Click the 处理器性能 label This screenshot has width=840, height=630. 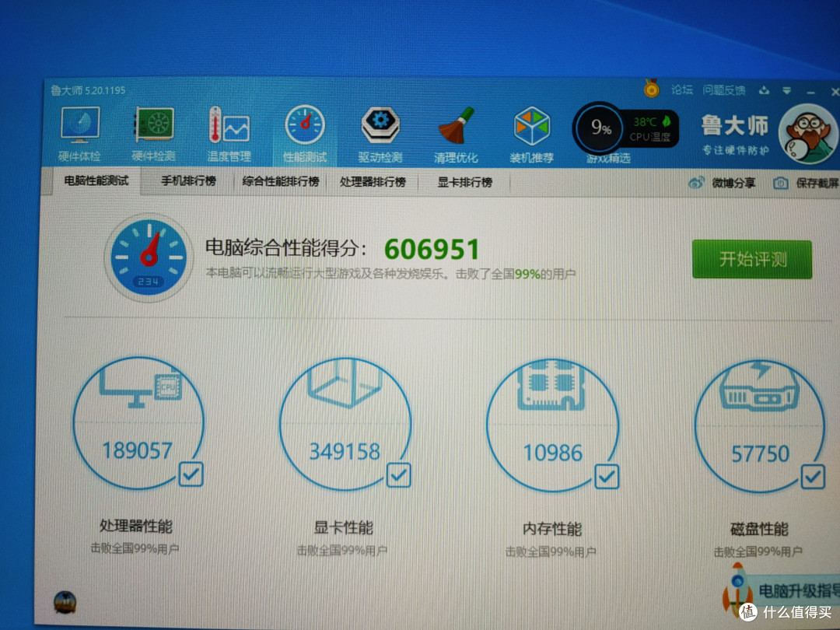[136, 526]
